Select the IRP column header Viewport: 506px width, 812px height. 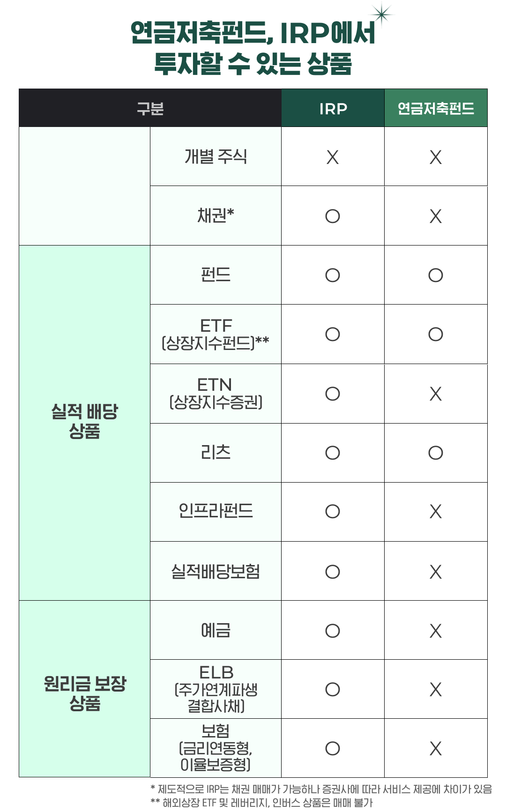pos(333,109)
